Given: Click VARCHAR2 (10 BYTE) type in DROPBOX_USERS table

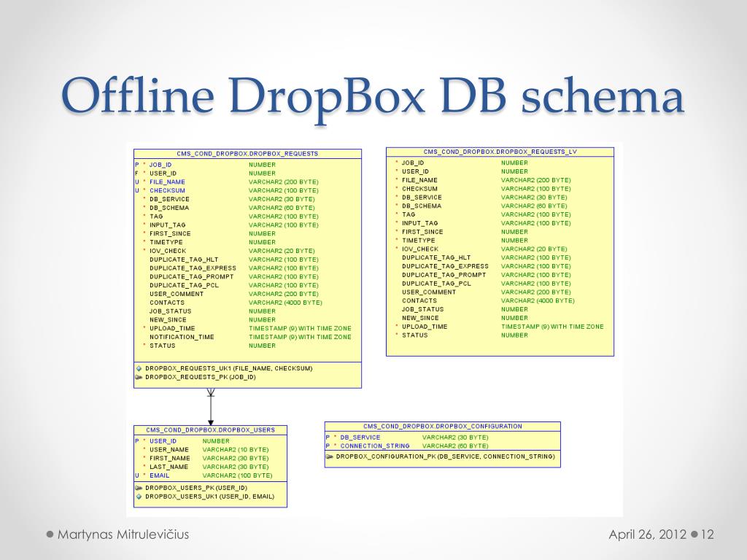Looking at the screenshot, I should point(236,450).
